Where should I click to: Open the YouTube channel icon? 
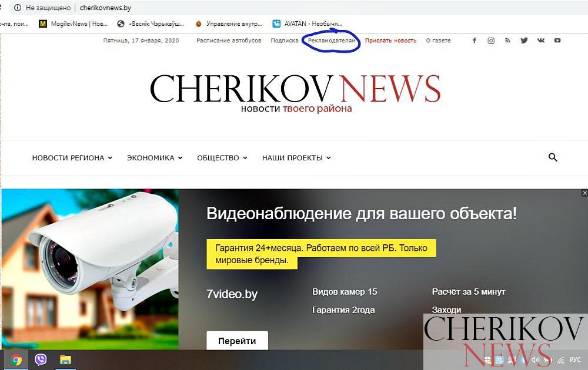(x=557, y=41)
